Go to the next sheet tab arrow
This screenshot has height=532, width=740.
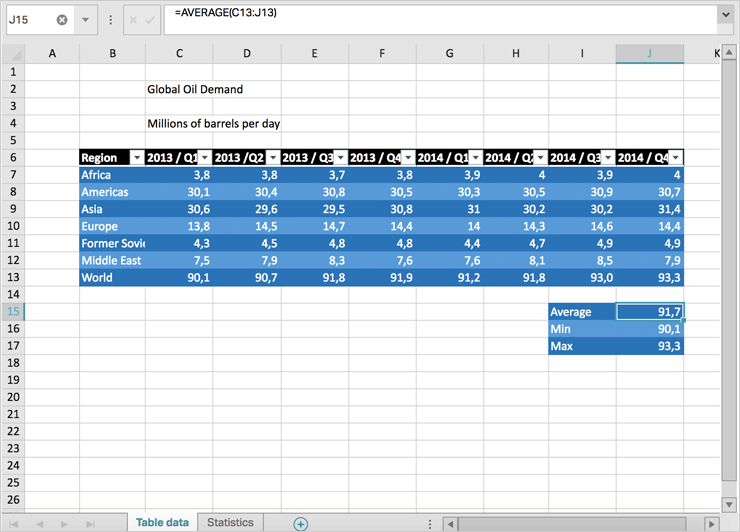[65, 523]
